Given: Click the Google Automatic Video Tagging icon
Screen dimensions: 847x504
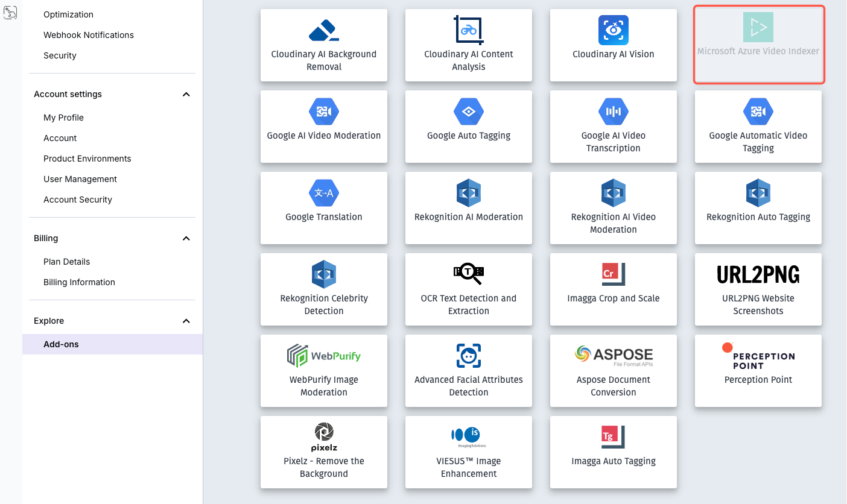Looking at the screenshot, I should point(758,112).
